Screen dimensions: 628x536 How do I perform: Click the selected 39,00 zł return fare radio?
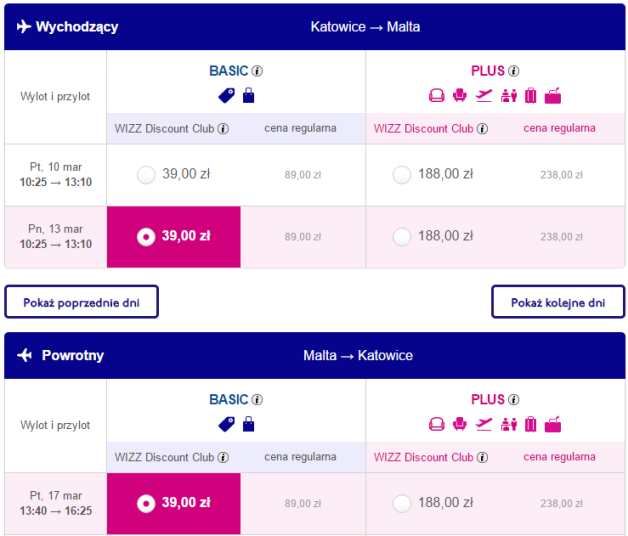146,504
